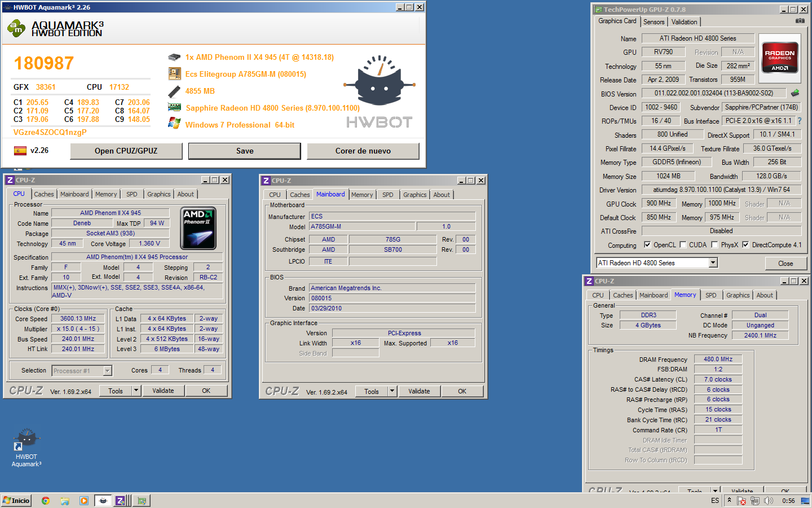
Task: Click the RAM stick icon beside 4855 MB
Action: pos(174,91)
